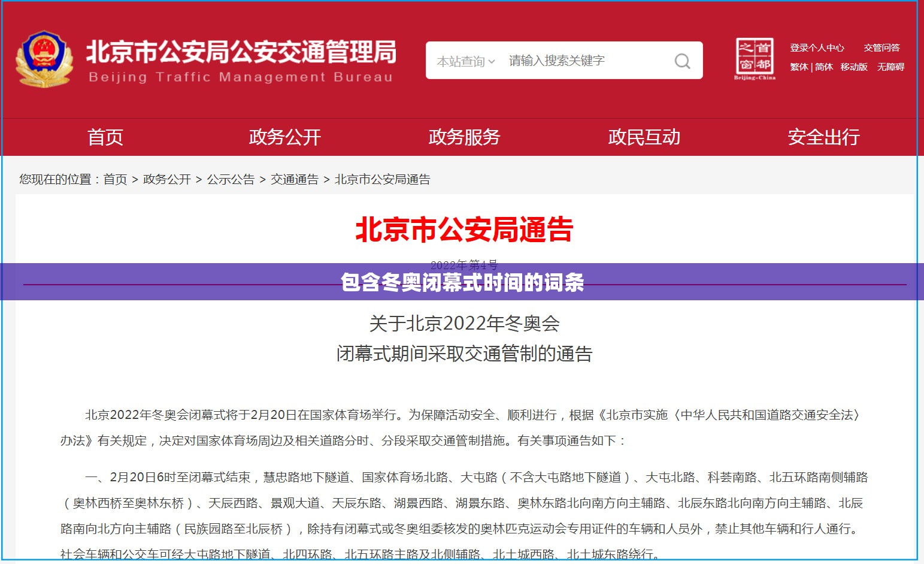Click the search magnifier icon
This screenshot has width=924, height=564.
tap(682, 61)
